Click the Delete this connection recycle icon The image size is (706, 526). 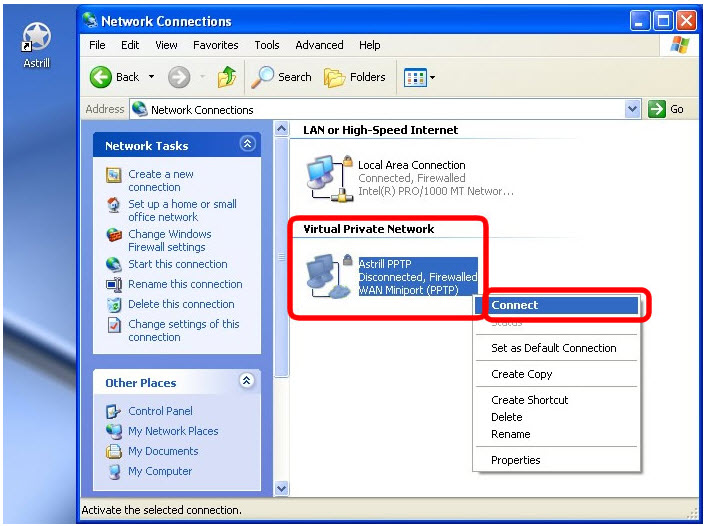114,304
